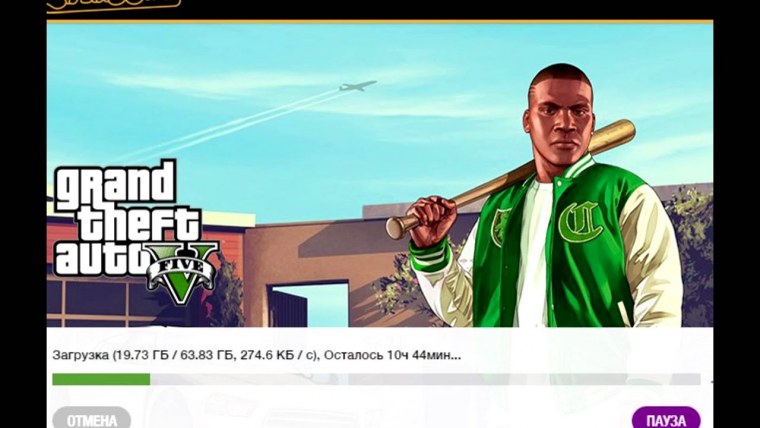Click the grey ОТМЕНА cancel button
This screenshot has height=428, width=760.
coord(91,418)
